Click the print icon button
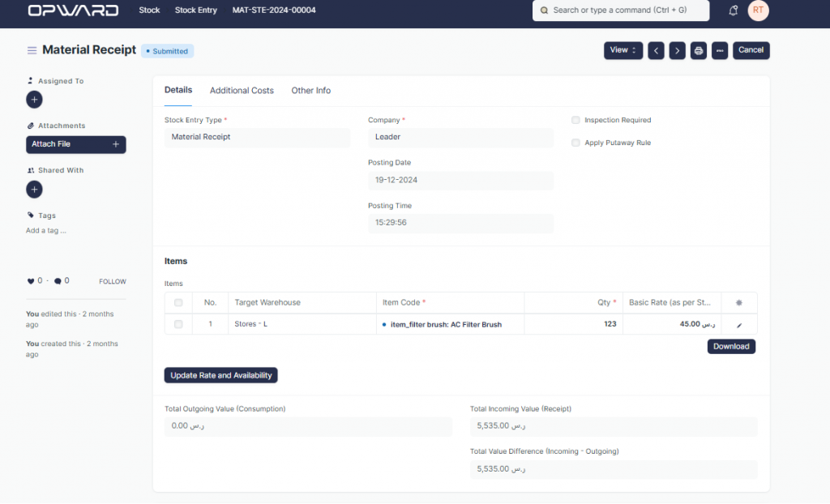This screenshot has height=504, width=830. pyautogui.click(x=699, y=50)
